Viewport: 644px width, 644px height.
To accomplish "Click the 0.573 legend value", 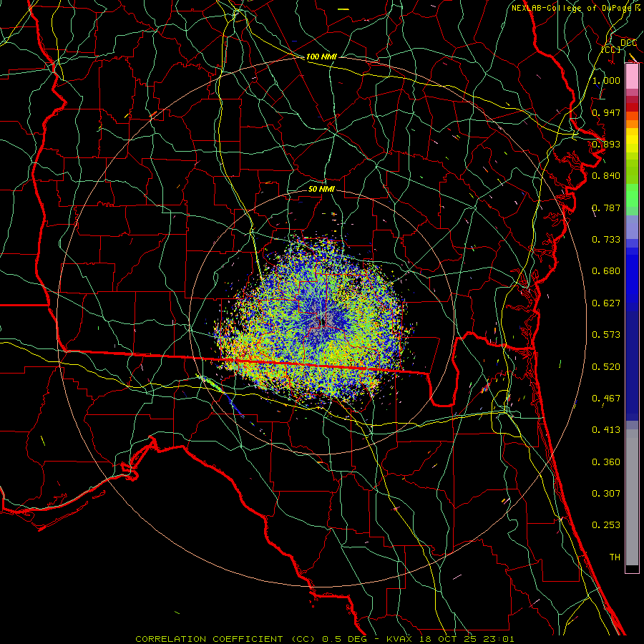I will pyautogui.click(x=606, y=335).
